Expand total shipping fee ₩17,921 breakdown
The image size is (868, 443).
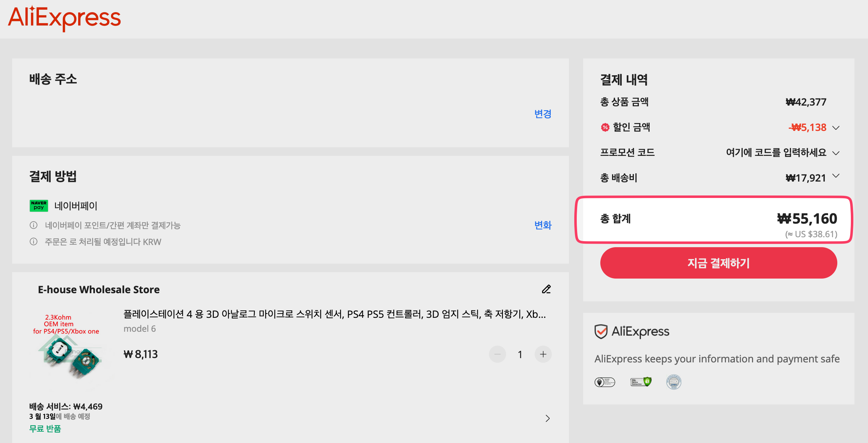click(836, 176)
